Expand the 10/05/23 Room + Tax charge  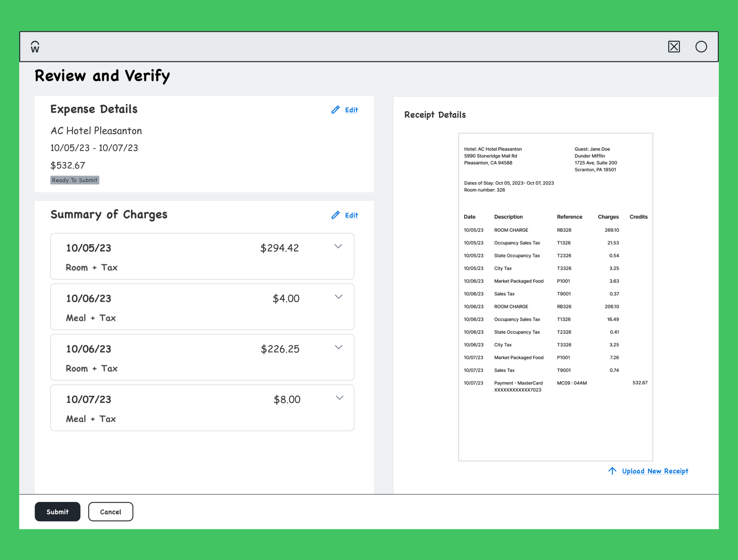[x=338, y=246]
